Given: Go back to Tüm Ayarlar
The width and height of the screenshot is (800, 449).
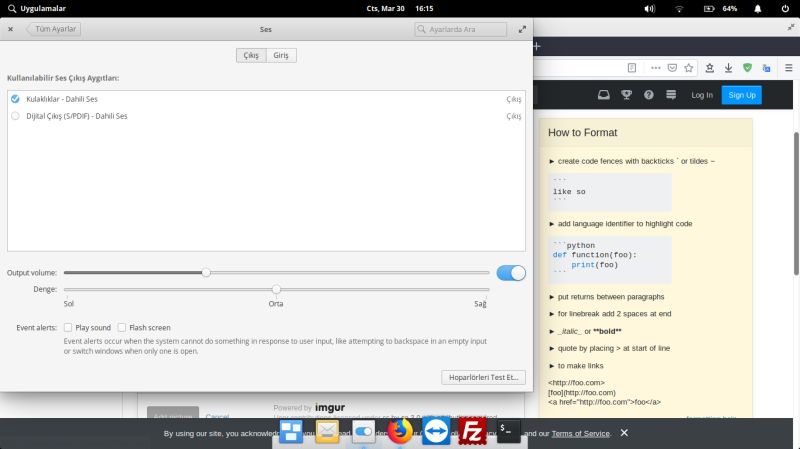Looking at the screenshot, I should (x=54, y=29).
